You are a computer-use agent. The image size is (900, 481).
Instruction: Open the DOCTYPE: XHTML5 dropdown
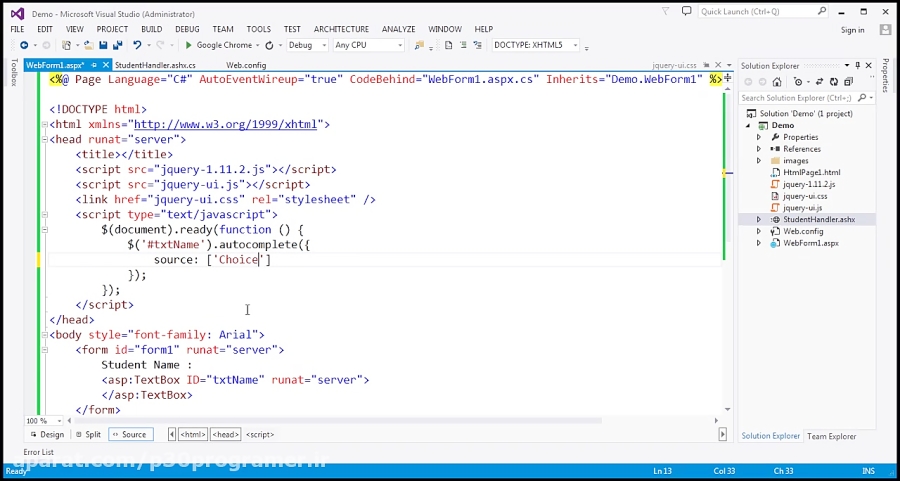tap(575, 45)
